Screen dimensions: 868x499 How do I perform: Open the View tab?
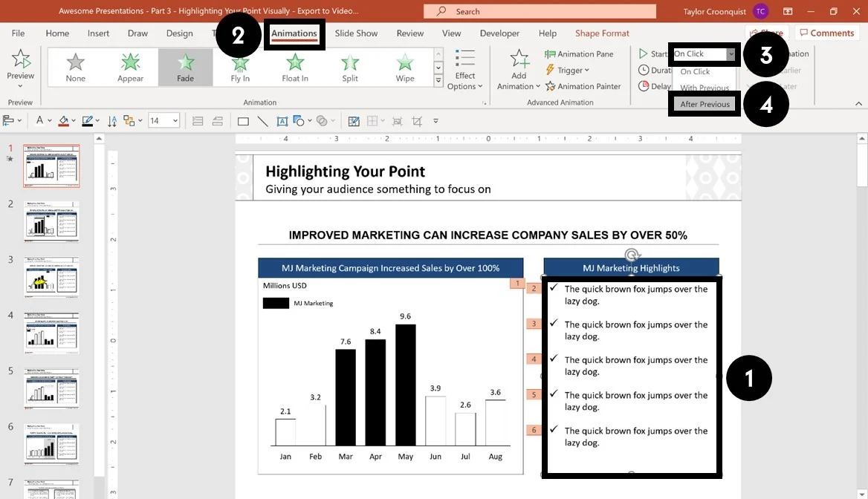[451, 33]
